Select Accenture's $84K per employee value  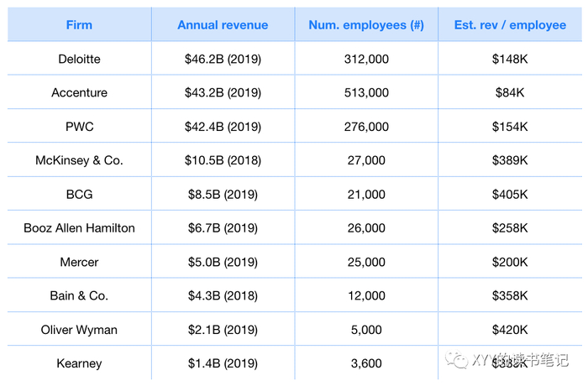[510, 93]
